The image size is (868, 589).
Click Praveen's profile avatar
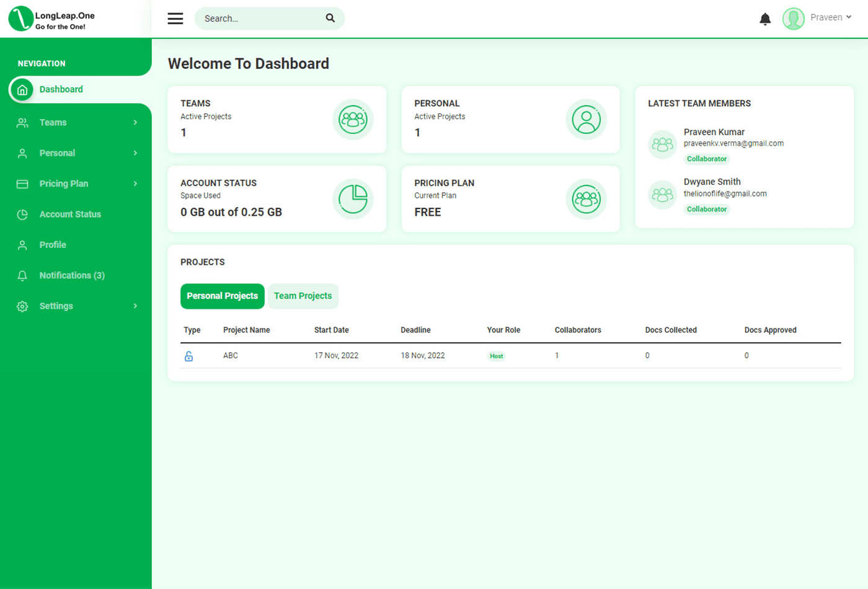click(793, 19)
